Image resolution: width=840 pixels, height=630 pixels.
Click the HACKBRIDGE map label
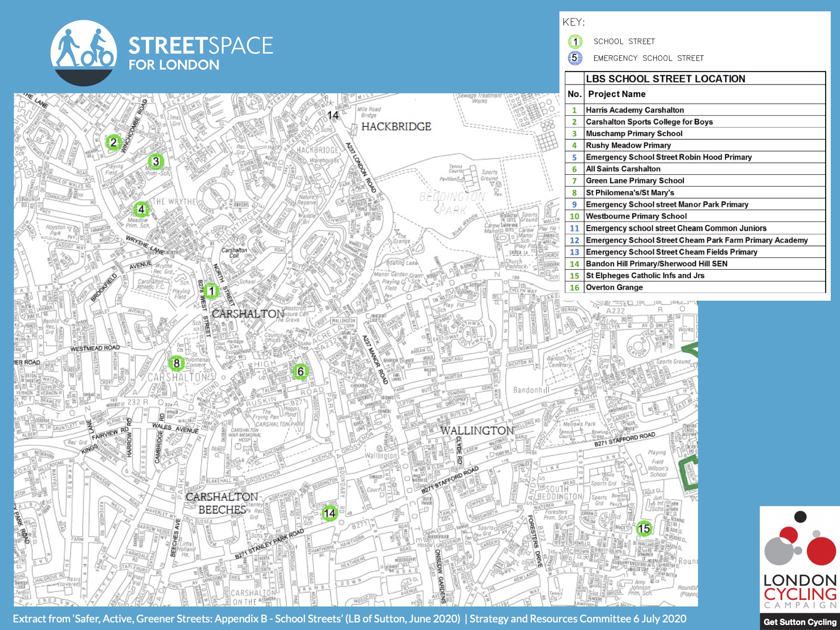click(x=396, y=126)
